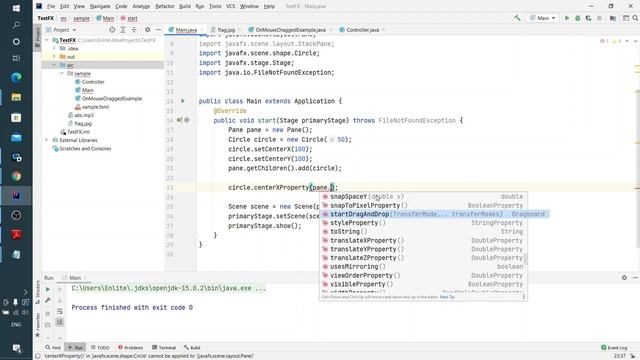Hide the Project panel with minus icon
The image size is (640, 360).
click(158, 30)
